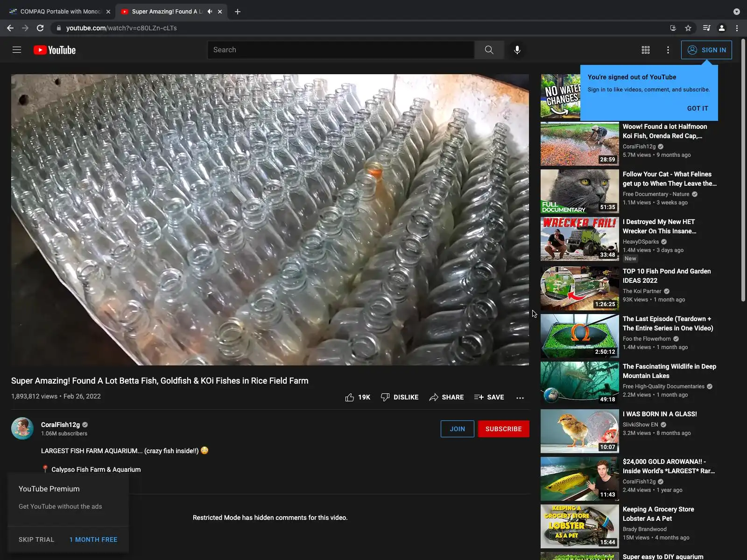Open TOP 10 Fish Pond thumbnail
The height and width of the screenshot is (560, 747).
[580, 289]
